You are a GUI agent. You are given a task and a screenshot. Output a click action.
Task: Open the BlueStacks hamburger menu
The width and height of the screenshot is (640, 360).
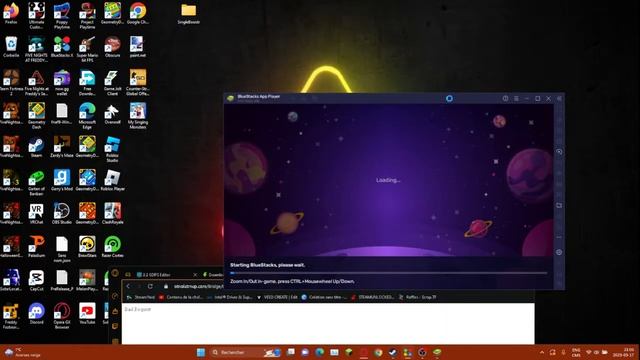(516, 99)
